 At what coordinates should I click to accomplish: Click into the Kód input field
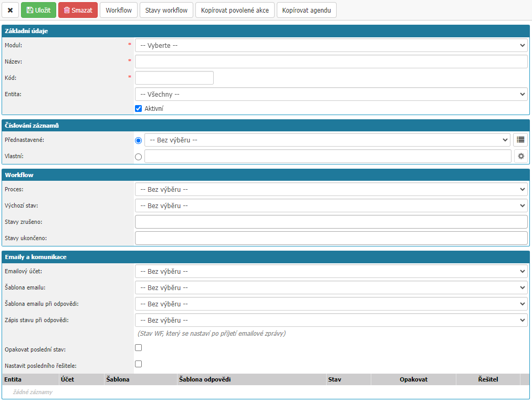174,78
